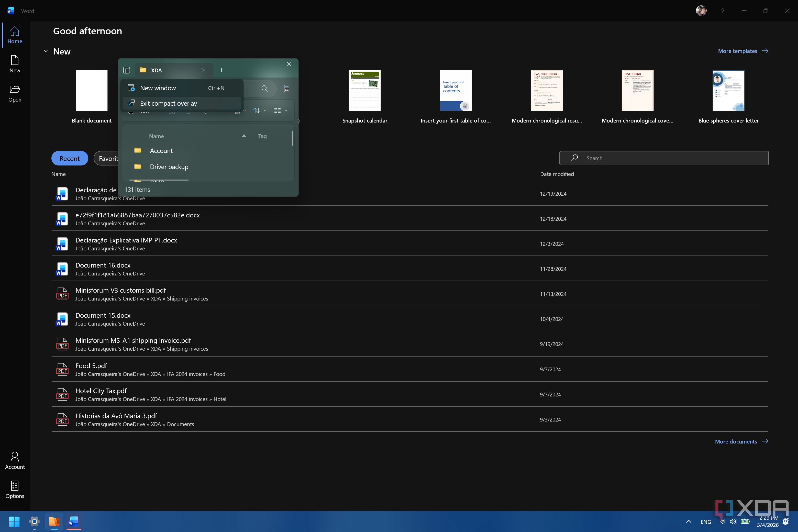Open Settings from the taskbar
This screenshot has width=798, height=532.
click(x=34, y=522)
